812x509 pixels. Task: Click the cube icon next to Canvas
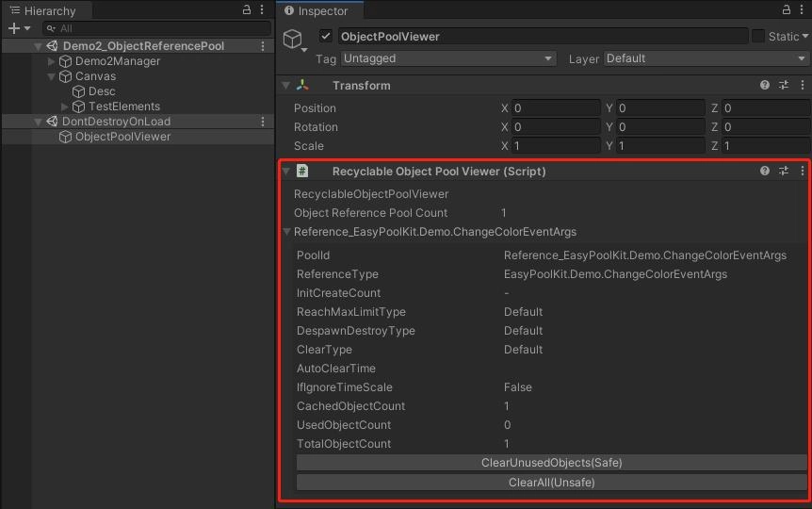coord(65,76)
